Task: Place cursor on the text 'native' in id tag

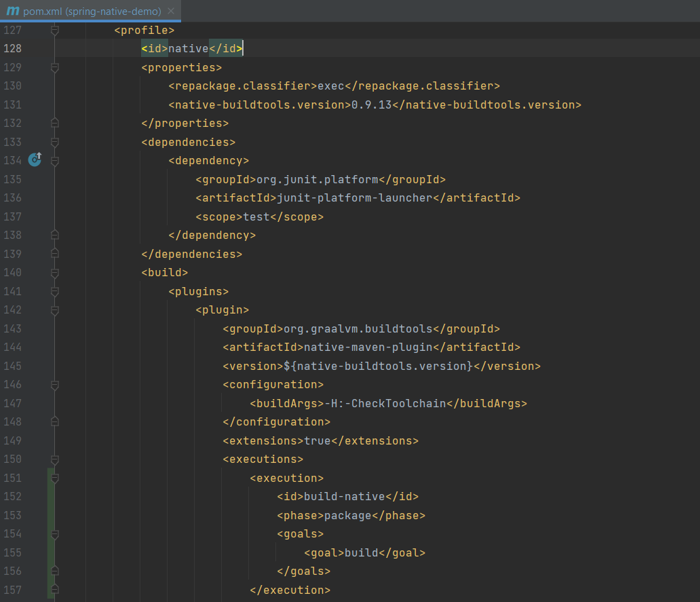Action: [189, 49]
